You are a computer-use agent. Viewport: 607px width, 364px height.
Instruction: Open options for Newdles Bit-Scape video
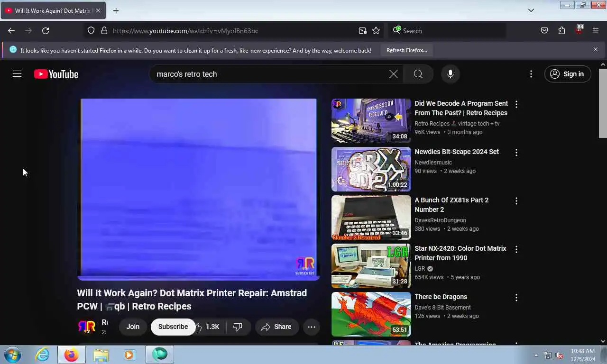(x=516, y=153)
